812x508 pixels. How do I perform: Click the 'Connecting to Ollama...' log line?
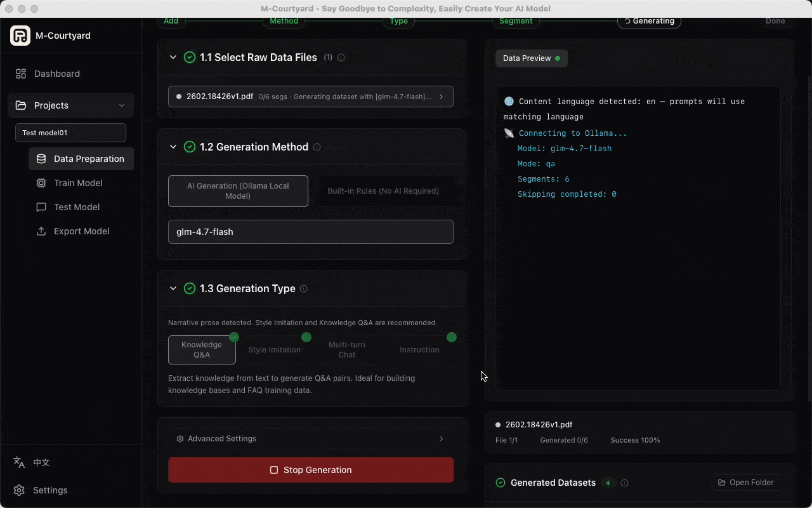[573, 133]
